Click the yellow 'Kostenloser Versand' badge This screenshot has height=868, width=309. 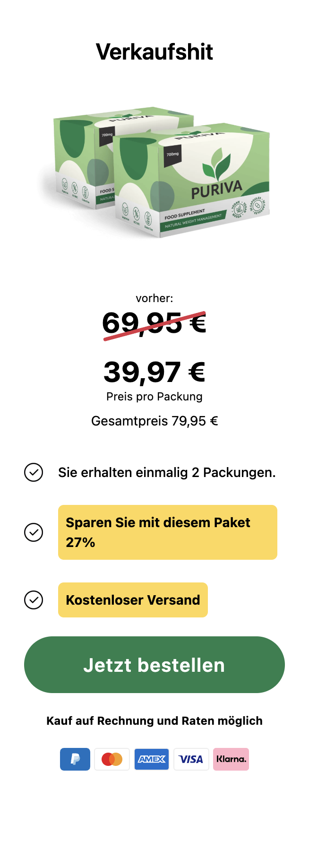(133, 600)
